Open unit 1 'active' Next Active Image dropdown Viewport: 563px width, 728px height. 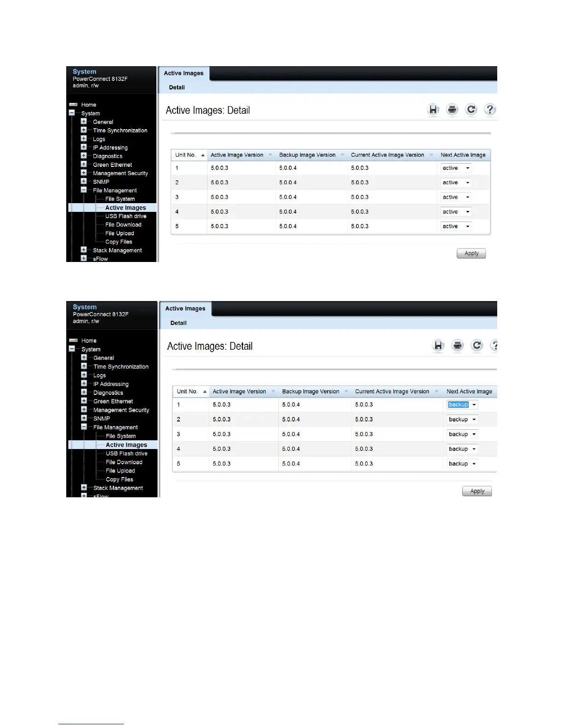(x=456, y=168)
